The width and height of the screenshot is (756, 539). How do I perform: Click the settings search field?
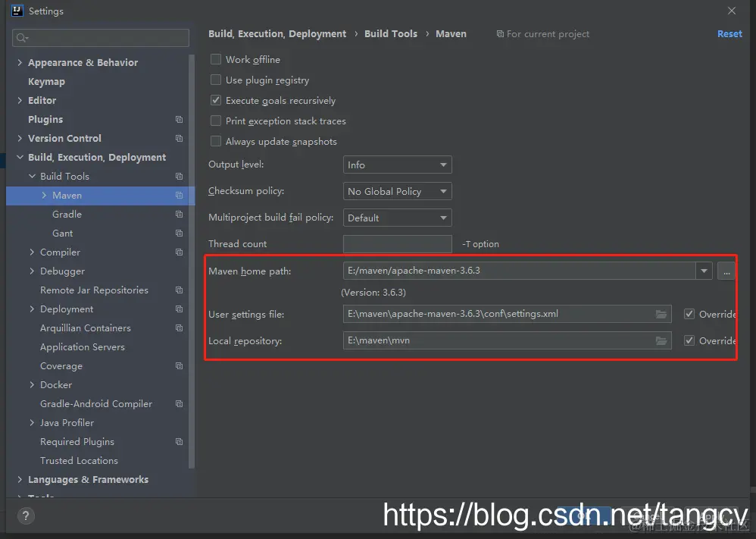point(101,38)
